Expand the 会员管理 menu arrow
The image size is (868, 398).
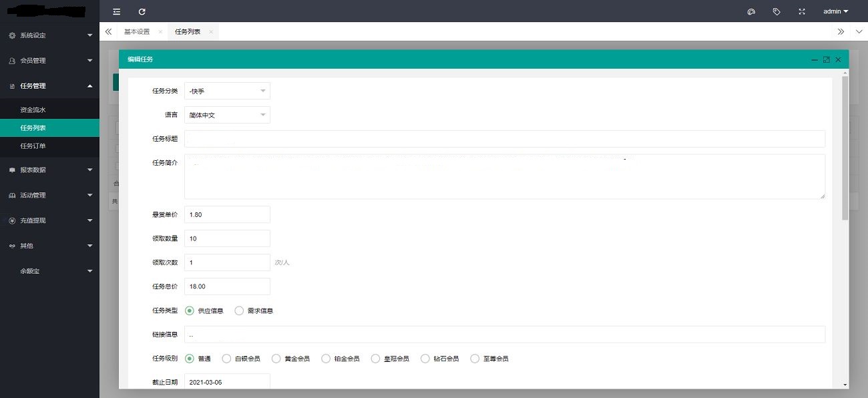90,61
